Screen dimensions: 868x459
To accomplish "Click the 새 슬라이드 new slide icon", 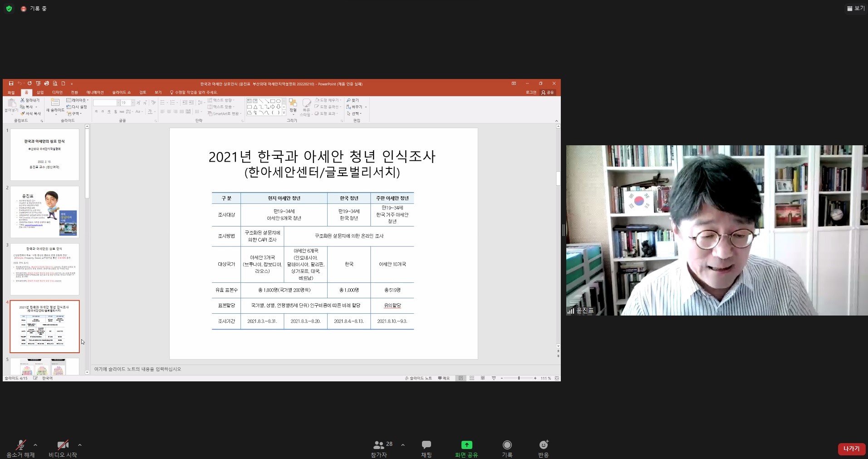I will pos(55,103).
